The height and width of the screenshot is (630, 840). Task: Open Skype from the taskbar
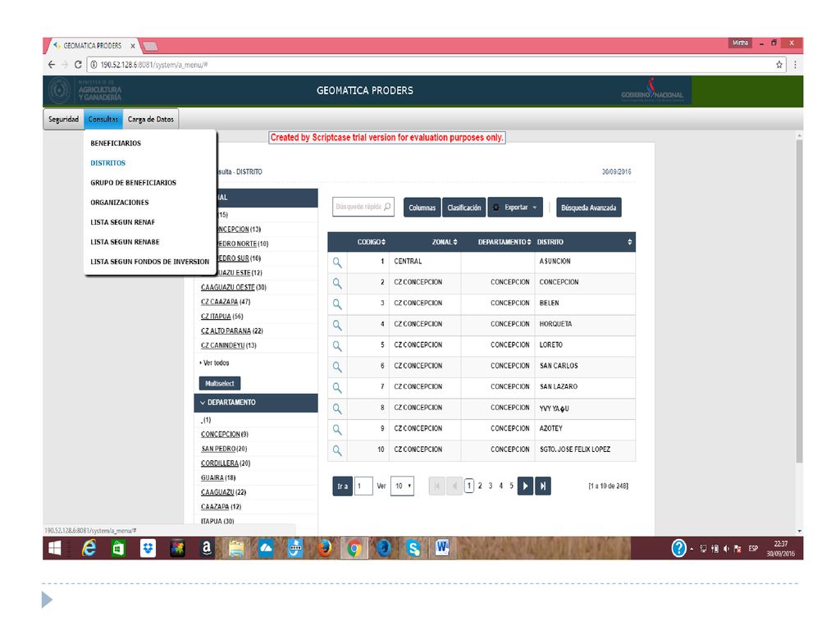tap(413, 548)
